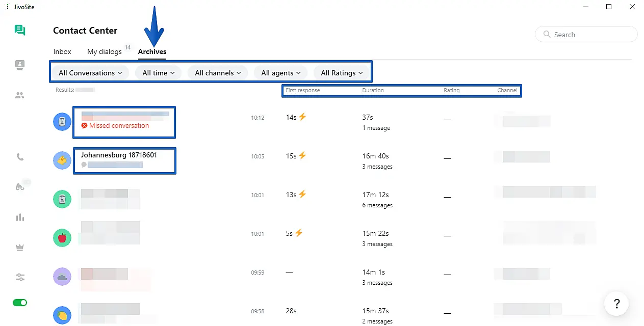Expand the All agents filter dropdown

click(281, 73)
